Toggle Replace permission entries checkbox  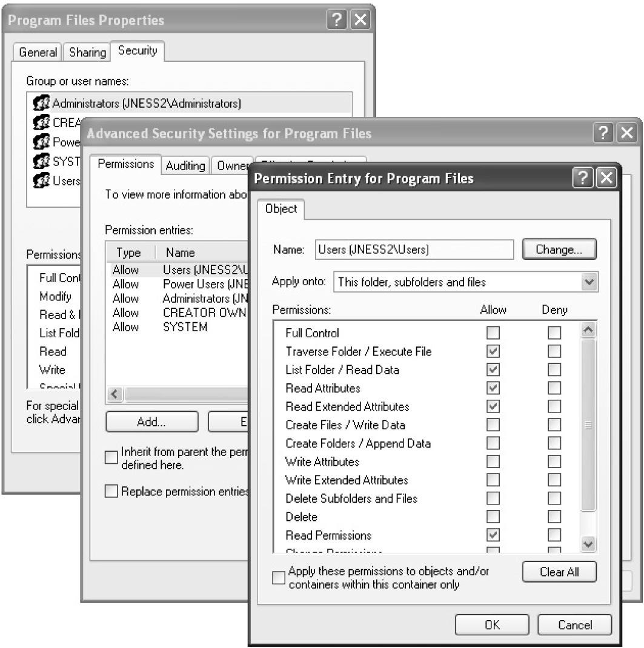tap(111, 491)
